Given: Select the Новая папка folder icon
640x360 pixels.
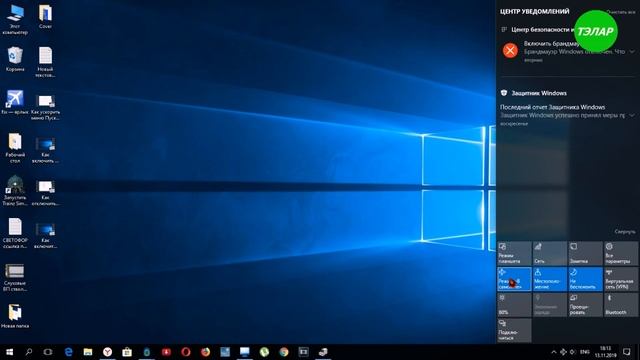Looking at the screenshot, I should (15, 316).
